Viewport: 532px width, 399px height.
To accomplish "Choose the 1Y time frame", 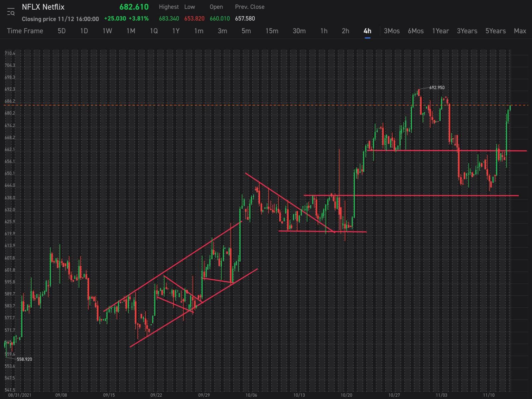I will click(176, 31).
